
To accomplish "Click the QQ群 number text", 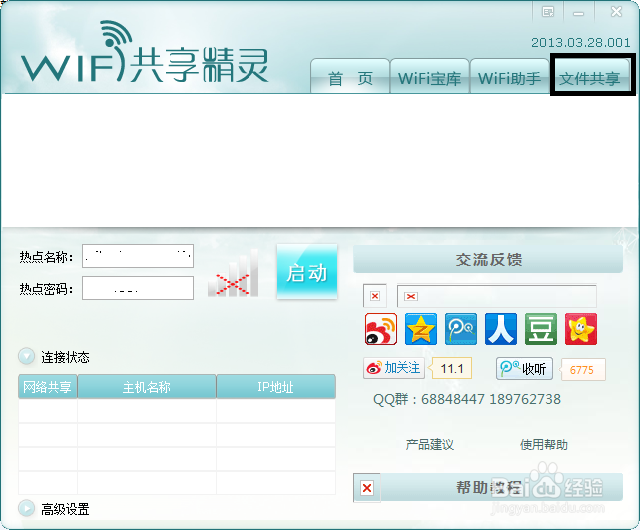I will pos(467,399).
